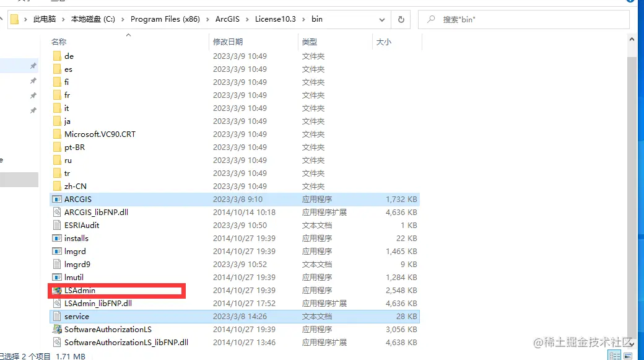Open the address bar history dropdown
This screenshot has height=360, width=644.
(382, 19)
